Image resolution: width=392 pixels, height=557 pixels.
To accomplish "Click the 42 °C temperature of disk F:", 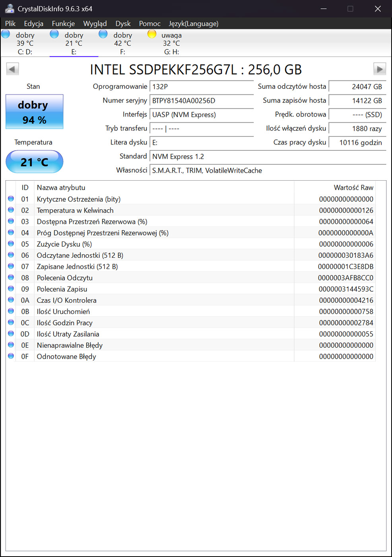I will click(x=122, y=43).
